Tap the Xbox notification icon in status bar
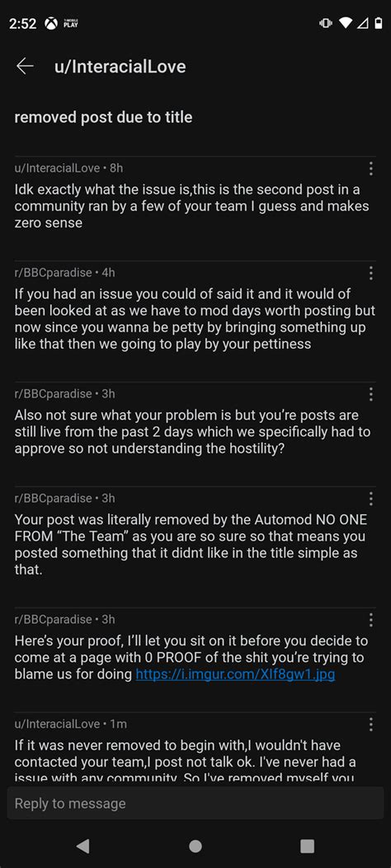 51,23
